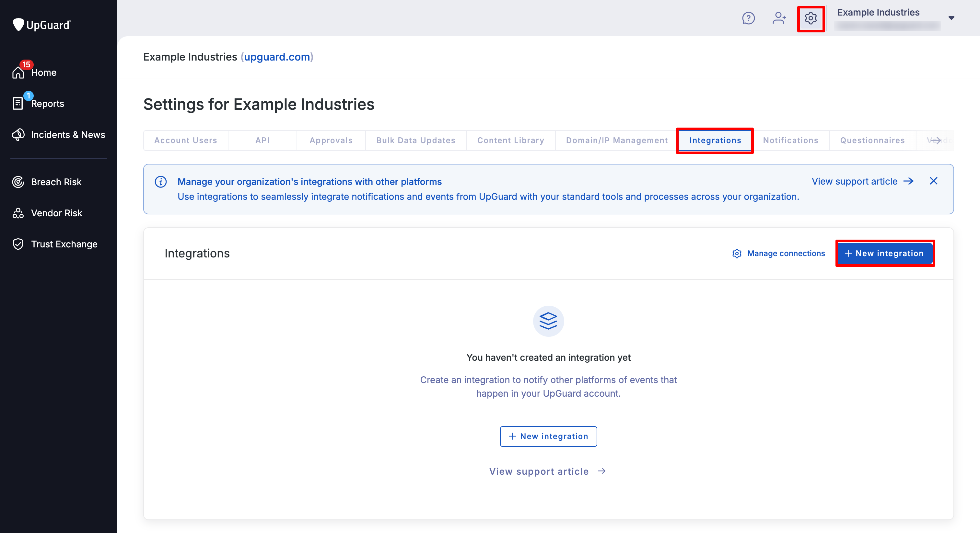
Task: Open Trust Exchange
Action: tap(64, 244)
